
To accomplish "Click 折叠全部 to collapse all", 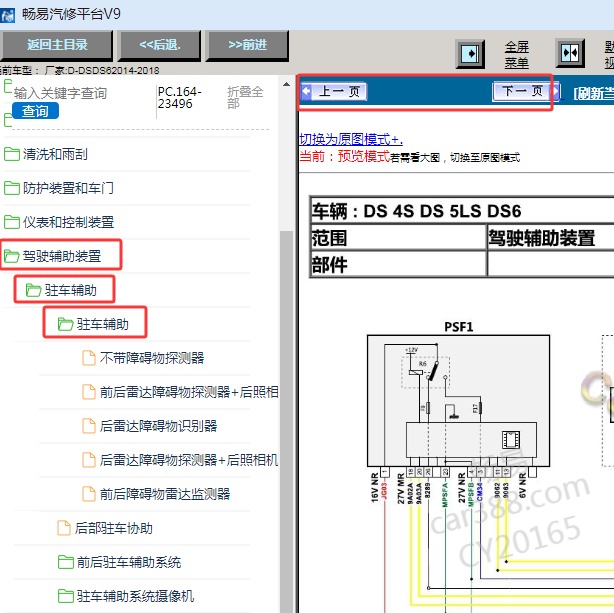I will 245,98.
